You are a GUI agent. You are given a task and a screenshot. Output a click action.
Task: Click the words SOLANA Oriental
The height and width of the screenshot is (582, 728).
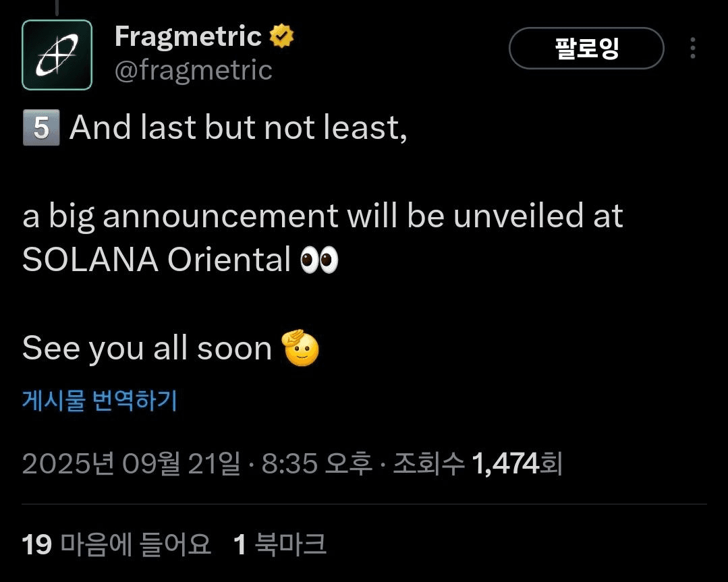(x=157, y=260)
